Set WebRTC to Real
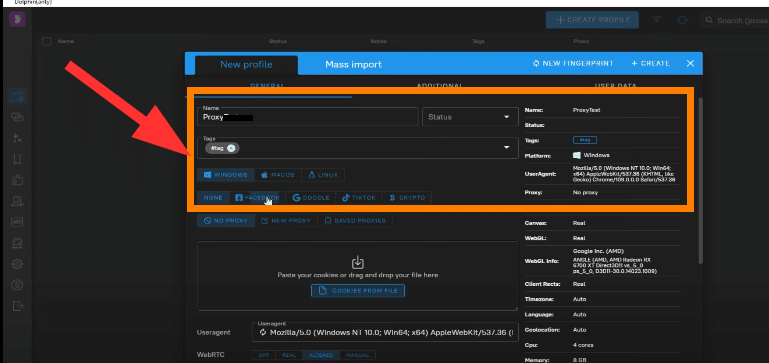This screenshot has width=769, height=363. [x=289, y=355]
